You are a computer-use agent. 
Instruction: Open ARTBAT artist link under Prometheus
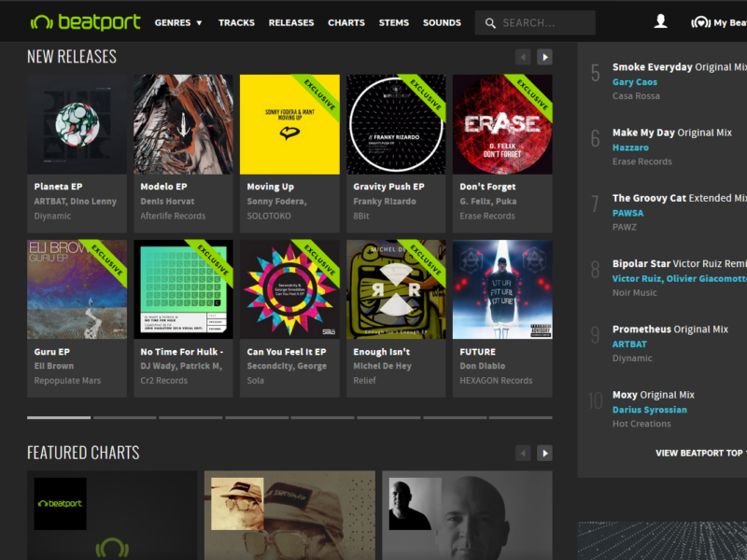tap(629, 344)
